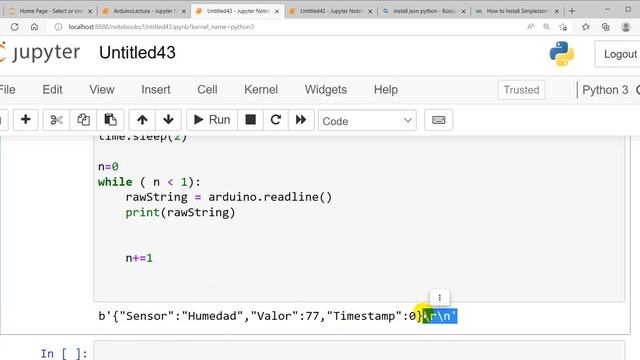Switch to How to Install SimpleJson tab
The image size is (640, 360).
click(517, 11)
